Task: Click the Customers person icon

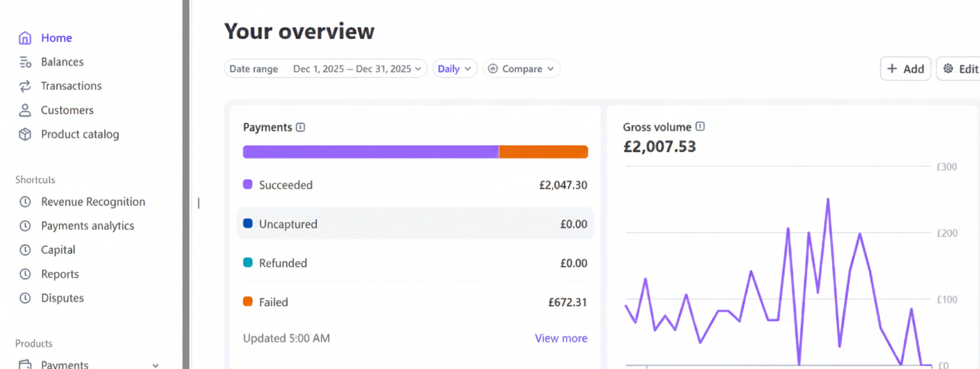Action: coord(25,110)
